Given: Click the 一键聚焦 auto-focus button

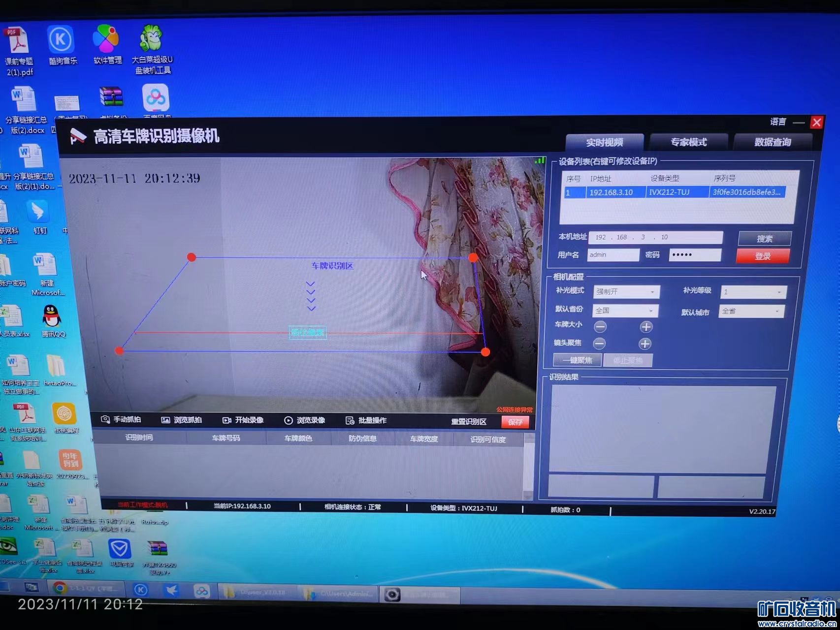Looking at the screenshot, I should (x=577, y=360).
